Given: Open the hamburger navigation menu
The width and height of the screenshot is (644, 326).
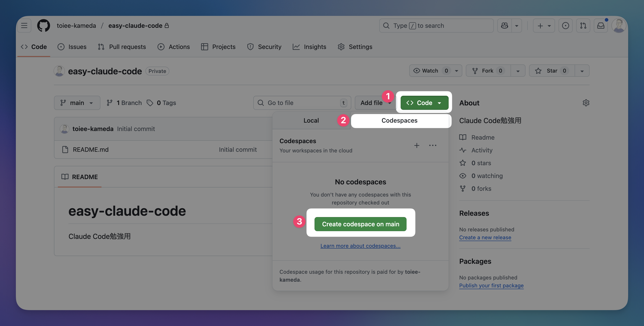Looking at the screenshot, I should point(24,26).
